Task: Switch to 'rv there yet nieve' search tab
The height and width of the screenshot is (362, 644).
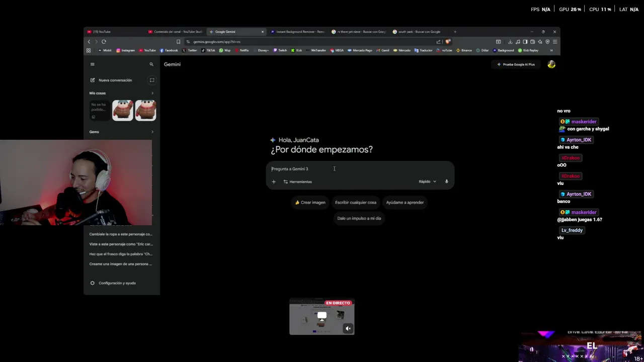Action: [359, 32]
